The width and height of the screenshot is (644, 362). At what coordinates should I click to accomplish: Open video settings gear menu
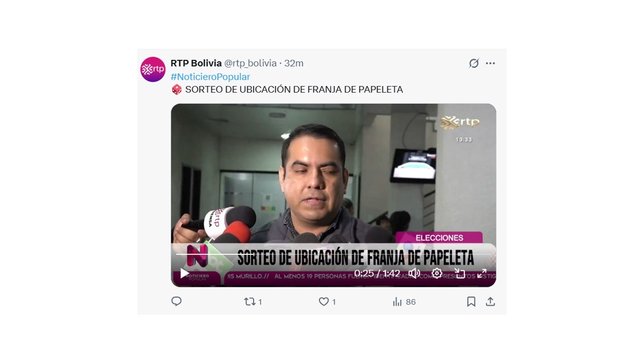click(437, 274)
